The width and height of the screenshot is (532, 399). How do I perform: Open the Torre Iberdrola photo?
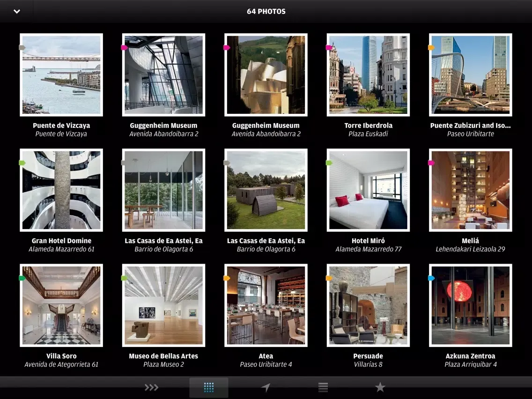click(368, 75)
